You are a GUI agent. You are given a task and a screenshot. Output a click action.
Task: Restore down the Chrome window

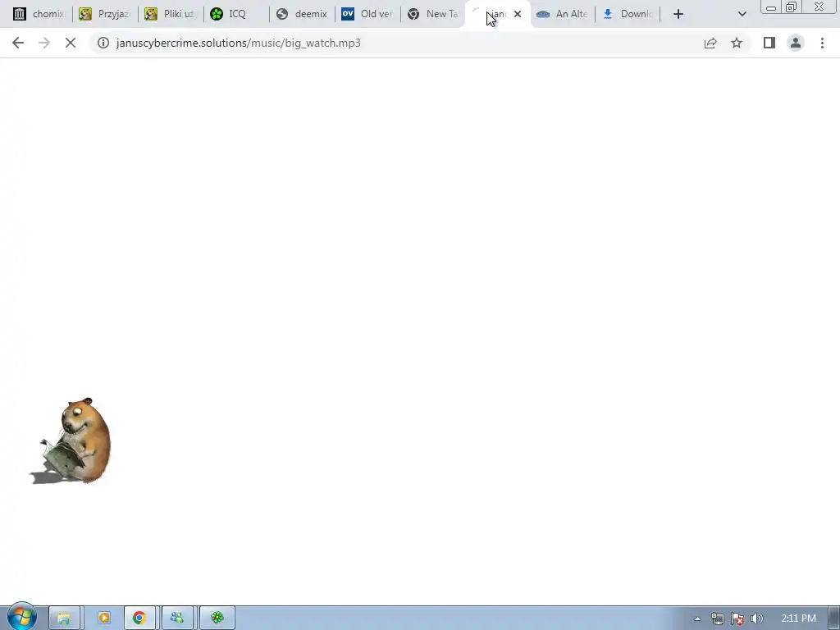(791, 7)
